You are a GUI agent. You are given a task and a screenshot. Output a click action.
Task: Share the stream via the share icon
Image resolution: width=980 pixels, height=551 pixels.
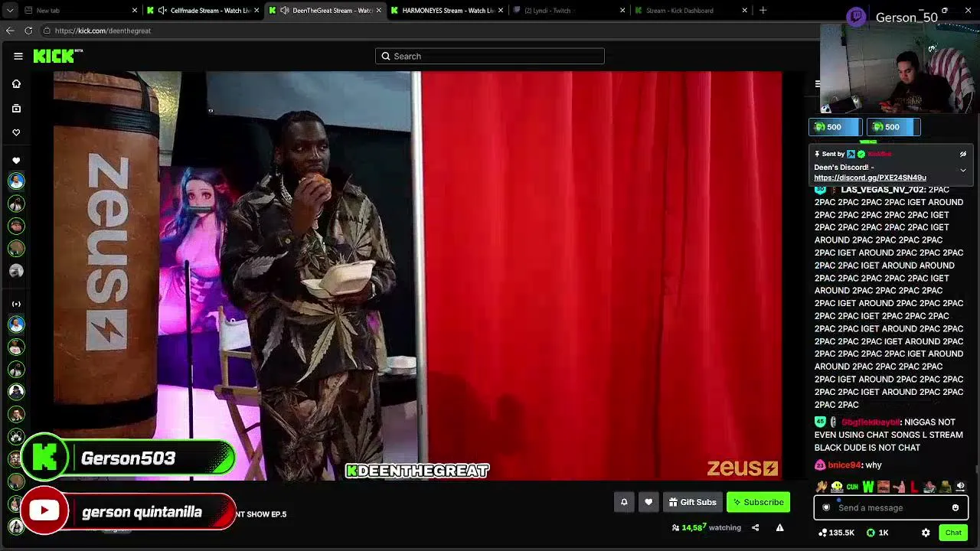755,527
